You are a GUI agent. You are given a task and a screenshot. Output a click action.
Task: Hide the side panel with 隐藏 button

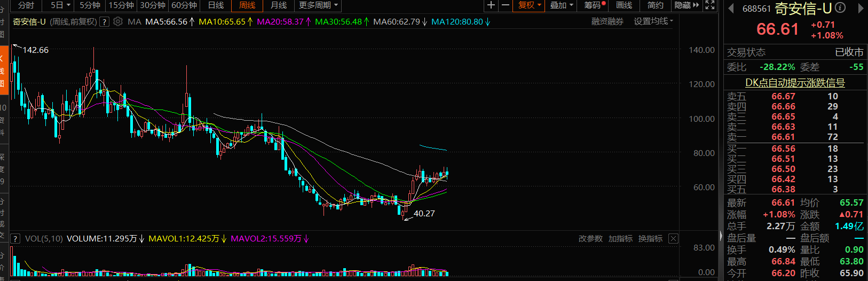point(686,5)
